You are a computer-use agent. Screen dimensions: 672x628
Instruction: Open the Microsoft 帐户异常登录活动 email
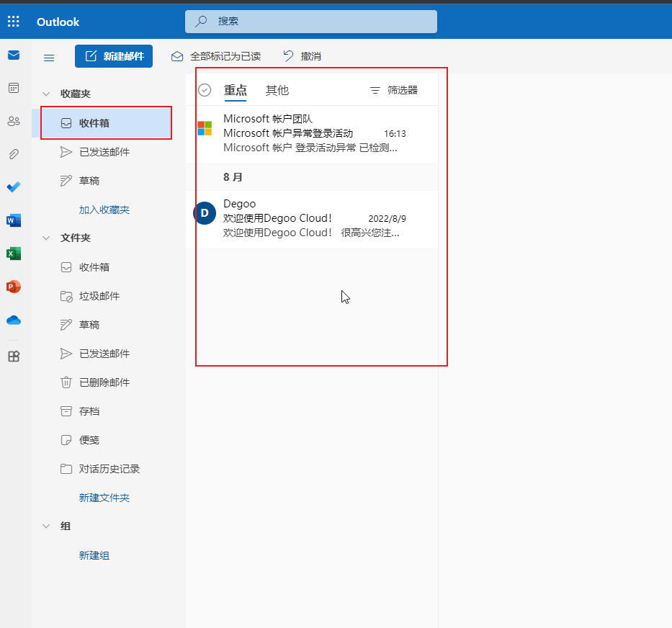pyautogui.click(x=312, y=134)
